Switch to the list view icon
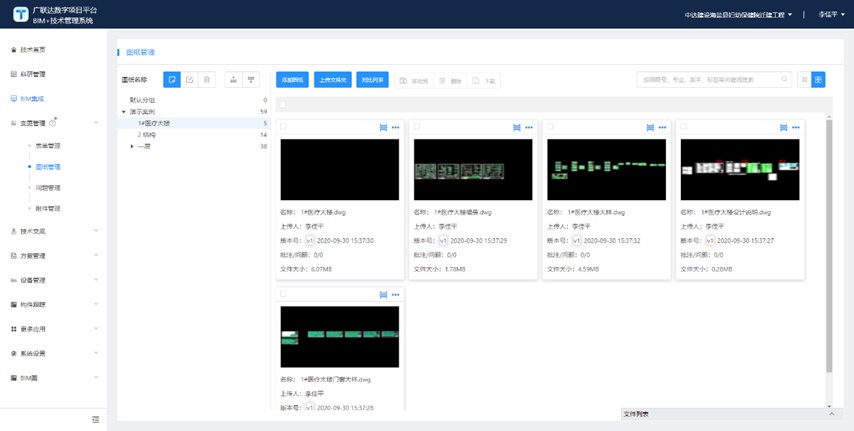854x431 pixels. tap(803, 79)
